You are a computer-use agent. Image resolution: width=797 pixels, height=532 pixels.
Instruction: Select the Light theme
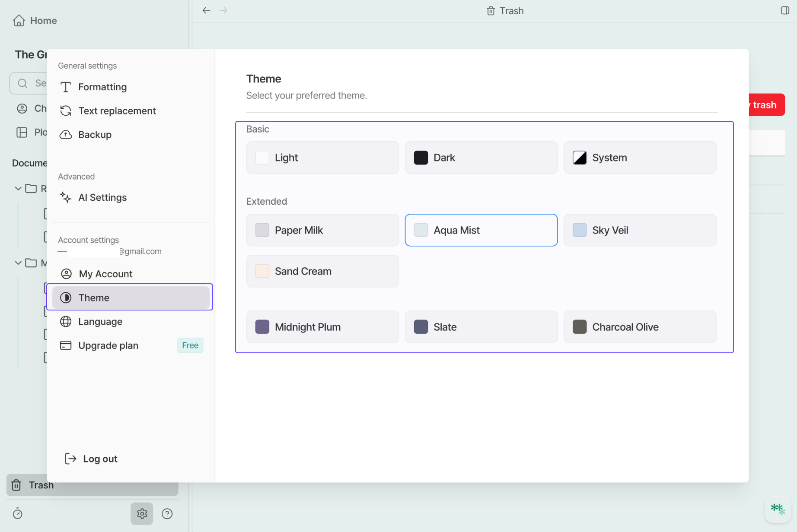point(322,158)
